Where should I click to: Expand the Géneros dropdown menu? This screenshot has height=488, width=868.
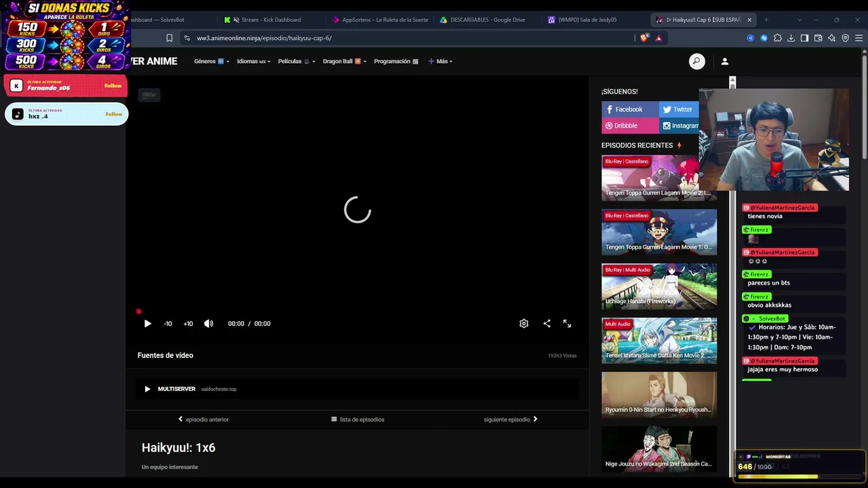212,62
